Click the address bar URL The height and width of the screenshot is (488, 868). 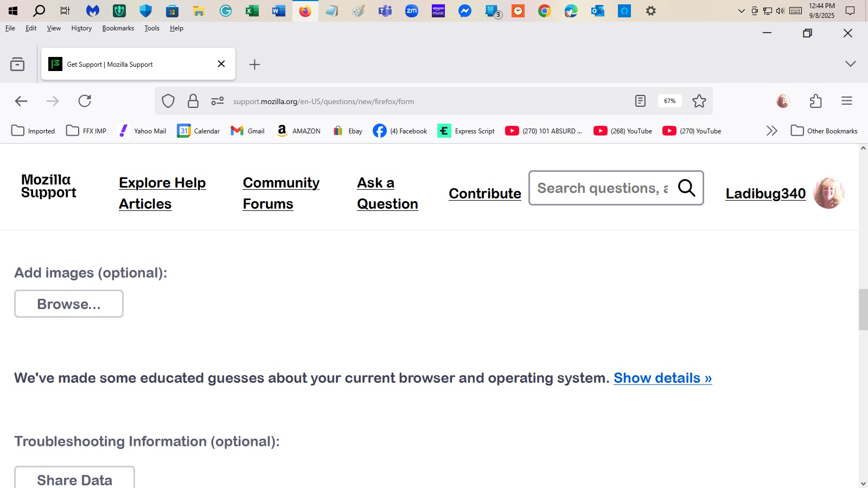point(323,101)
